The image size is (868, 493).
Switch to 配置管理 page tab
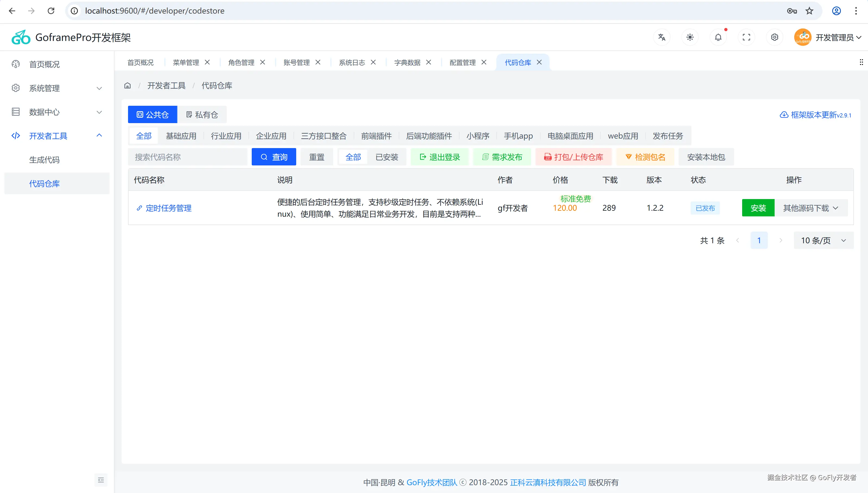(462, 63)
